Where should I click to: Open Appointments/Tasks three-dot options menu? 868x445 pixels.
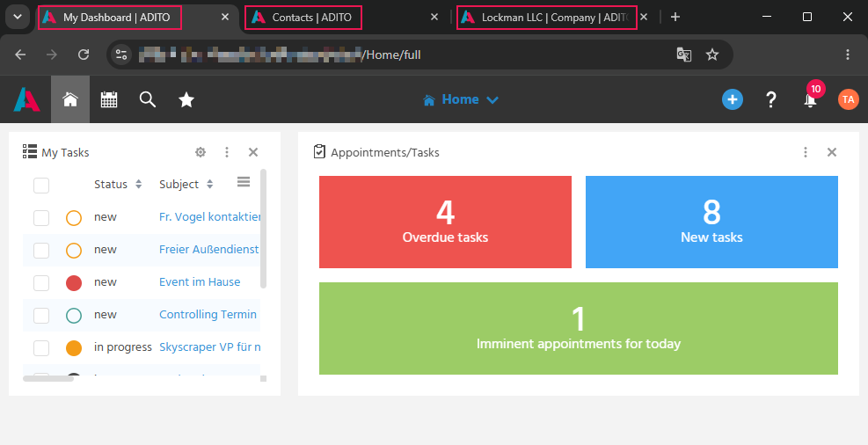pos(806,152)
